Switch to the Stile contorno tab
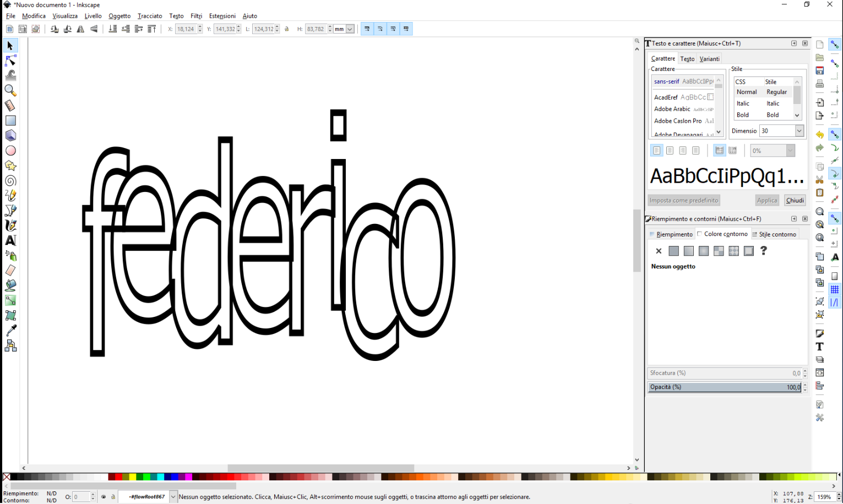Viewport: 843px width, 504px height. 774,234
